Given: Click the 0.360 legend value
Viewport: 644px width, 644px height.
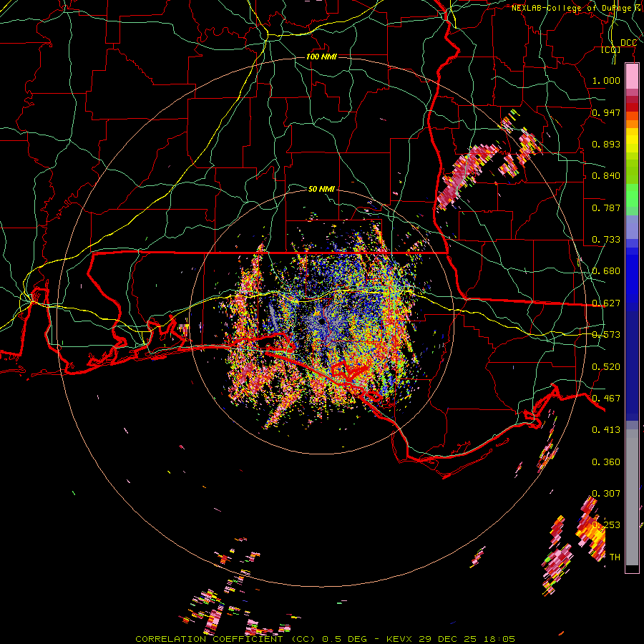Looking at the screenshot, I should pos(606,462).
